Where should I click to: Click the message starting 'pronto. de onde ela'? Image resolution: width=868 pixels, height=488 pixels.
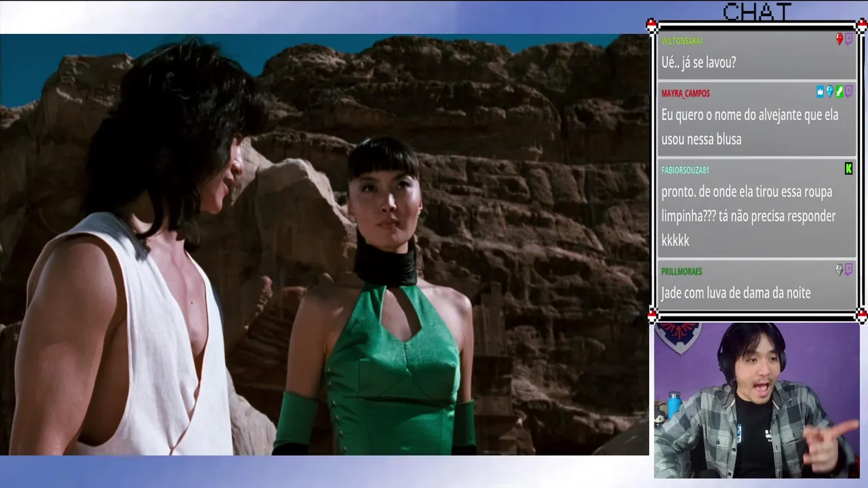pyautogui.click(x=749, y=216)
